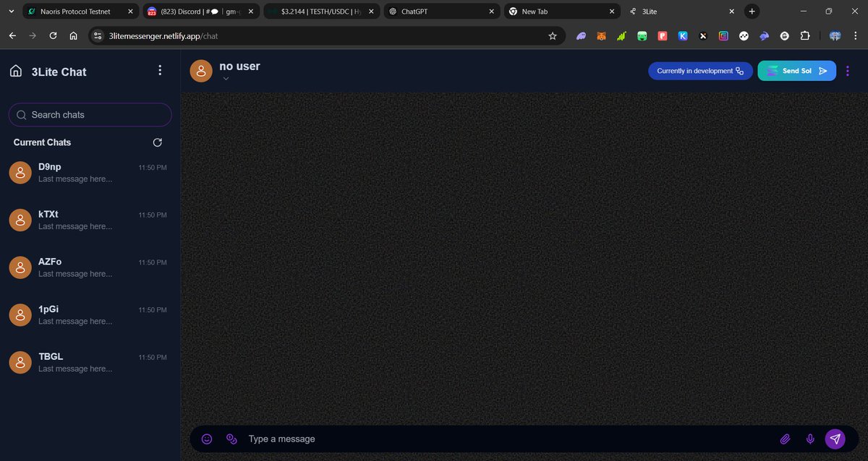Click AZFo's avatar

[20, 267]
